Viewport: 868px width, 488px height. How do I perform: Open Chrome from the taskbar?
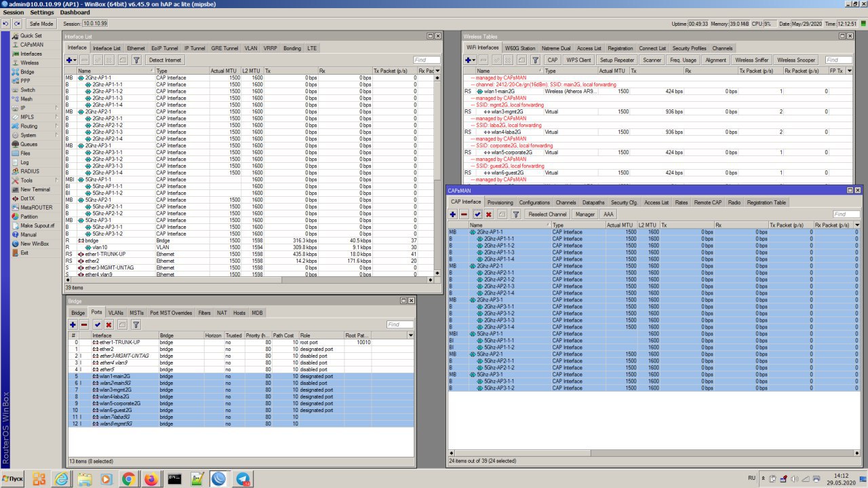click(x=128, y=479)
